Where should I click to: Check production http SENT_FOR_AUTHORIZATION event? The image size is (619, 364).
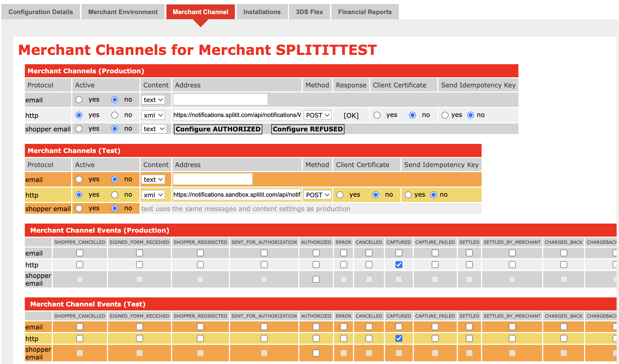click(x=264, y=265)
